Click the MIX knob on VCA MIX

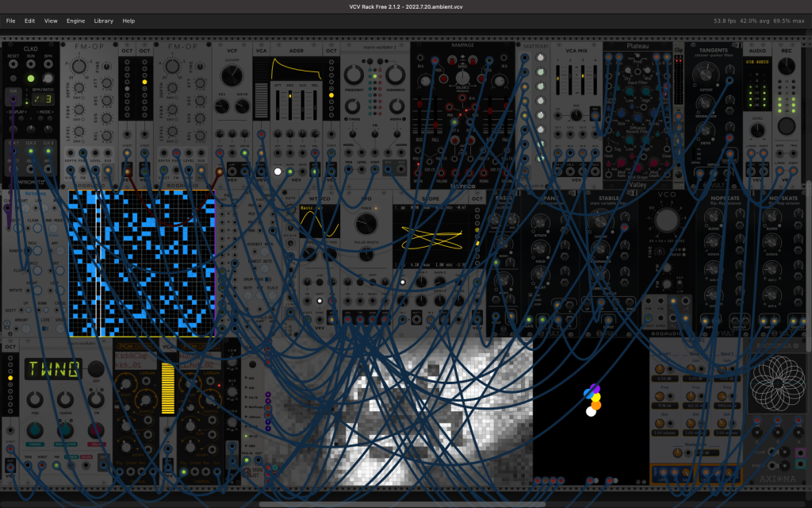pos(576,114)
